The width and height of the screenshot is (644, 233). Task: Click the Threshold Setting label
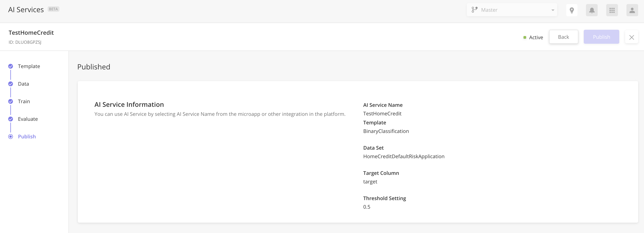click(385, 198)
